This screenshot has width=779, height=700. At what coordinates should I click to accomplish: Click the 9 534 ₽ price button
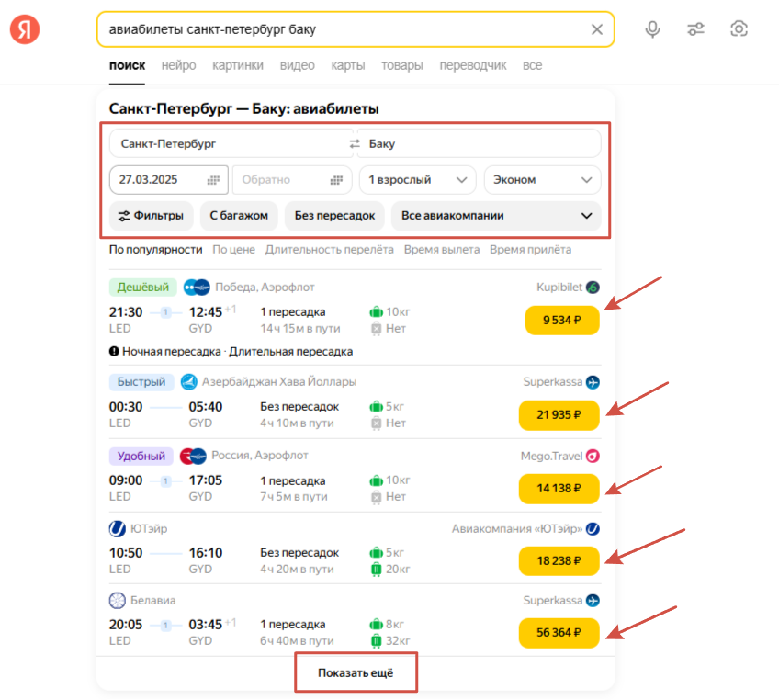561,321
